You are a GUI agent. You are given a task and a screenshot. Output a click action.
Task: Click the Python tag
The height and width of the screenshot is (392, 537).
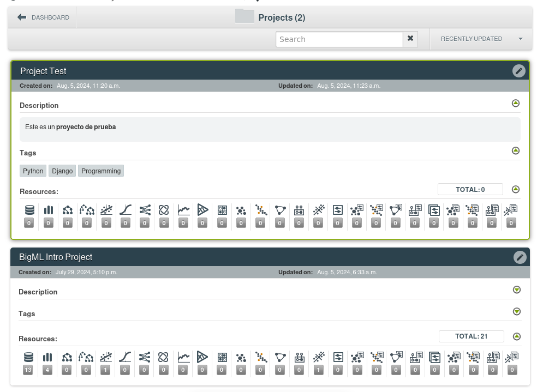pos(33,171)
